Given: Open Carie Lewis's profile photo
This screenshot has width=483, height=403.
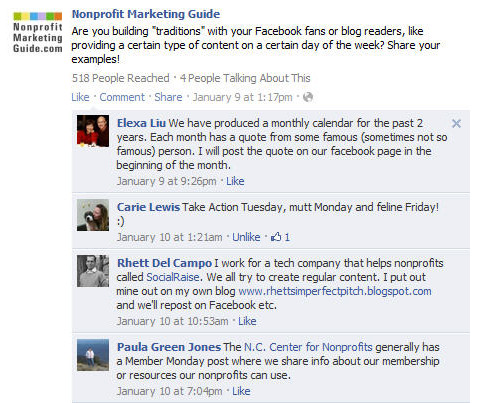Looking at the screenshot, I should pyautogui.click(x=93, y=215).
